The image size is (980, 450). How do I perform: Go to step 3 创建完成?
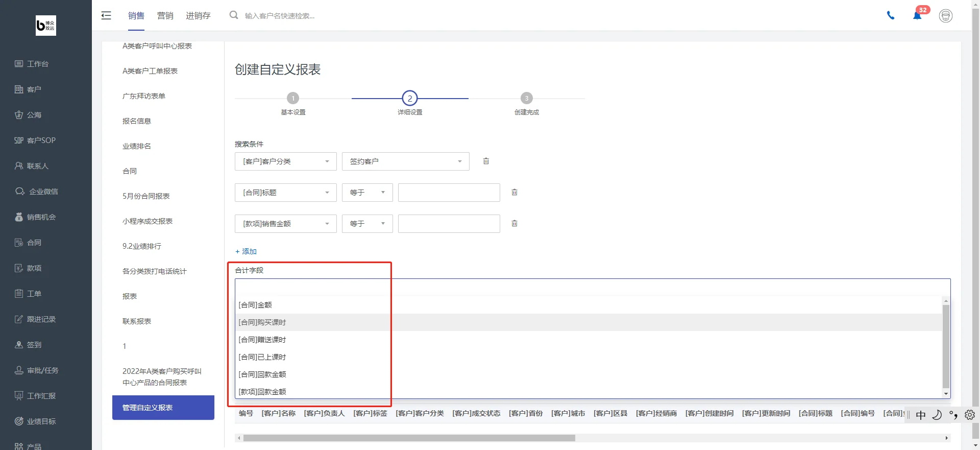pyautogui.click(x=527, y=98)
